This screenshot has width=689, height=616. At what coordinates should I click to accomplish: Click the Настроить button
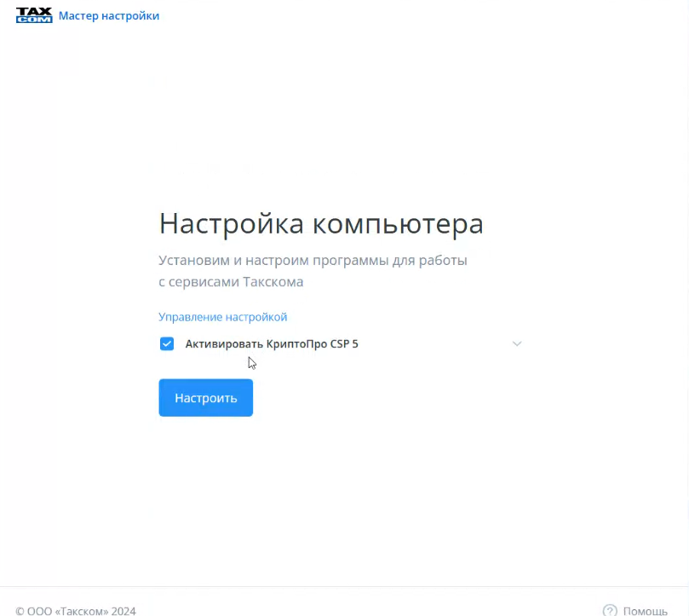coord(205,398)
